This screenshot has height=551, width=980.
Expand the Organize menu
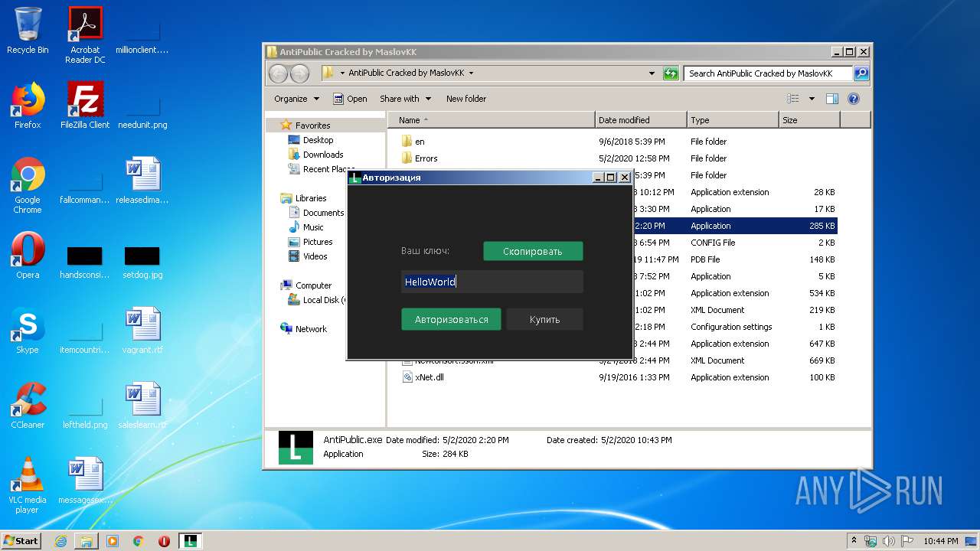click(x=296, y=99)
